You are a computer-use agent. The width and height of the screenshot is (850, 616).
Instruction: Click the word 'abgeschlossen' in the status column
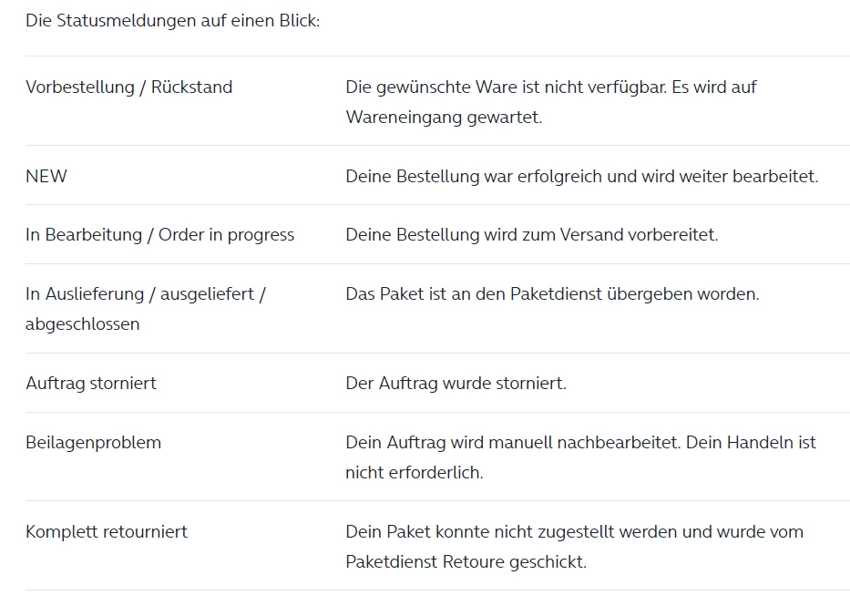click(x=82, y=324)
